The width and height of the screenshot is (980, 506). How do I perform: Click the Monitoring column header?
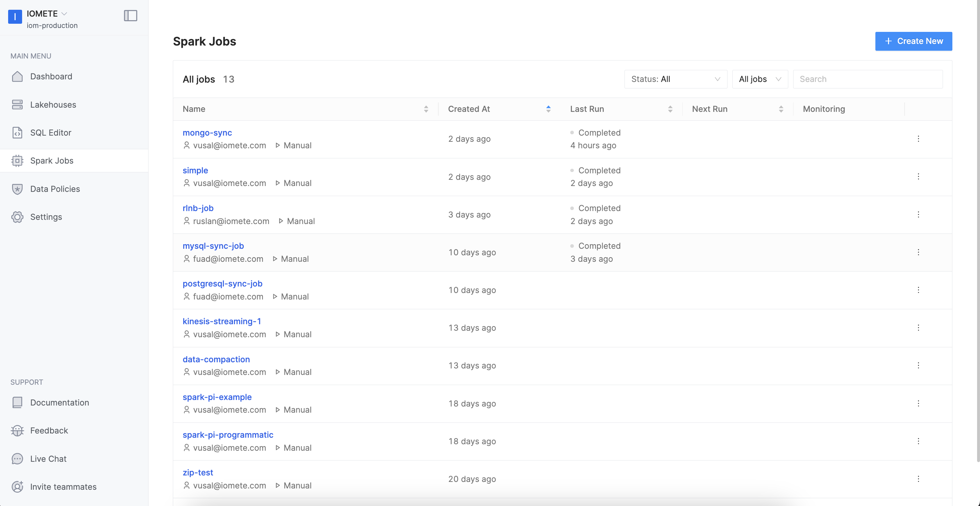tap(824, 109)
